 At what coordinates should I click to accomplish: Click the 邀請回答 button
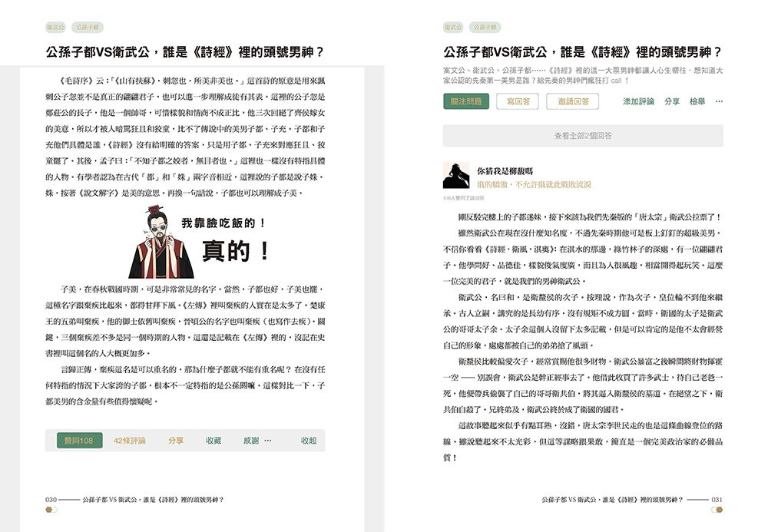(x=573, y=101)
